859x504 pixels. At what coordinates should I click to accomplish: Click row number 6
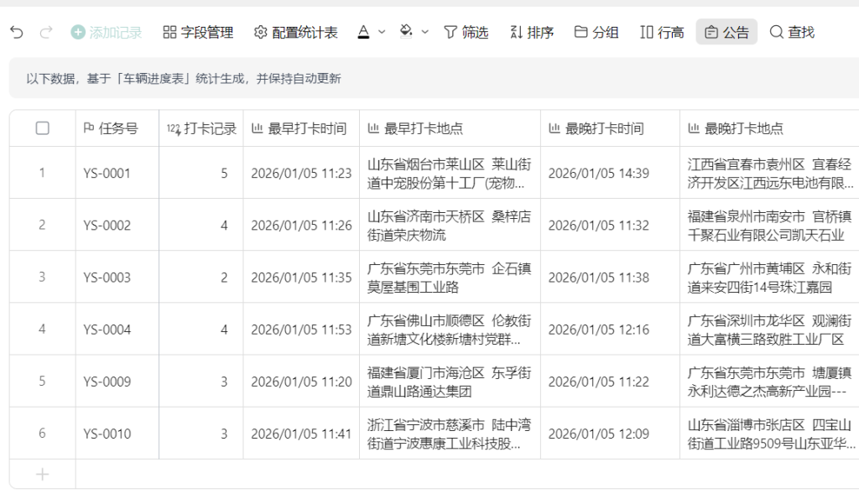[x=42, y=434]
